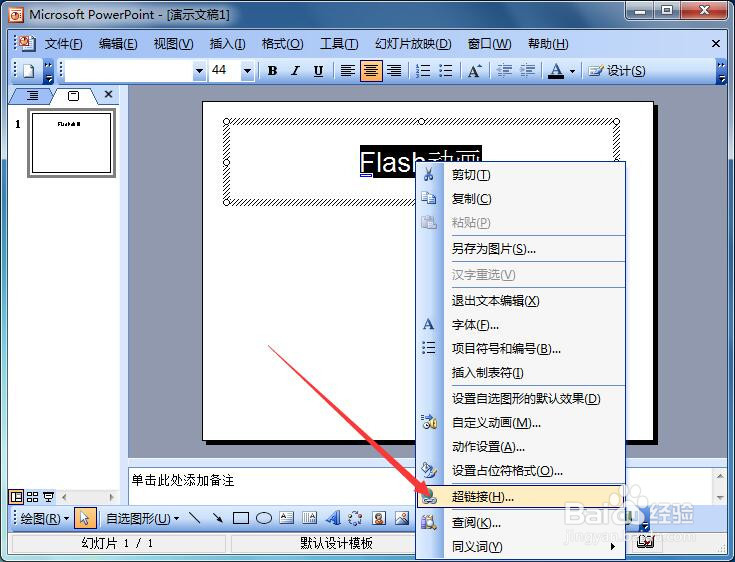This screenshot has width=735, height=562.
Task: Open the 视图(V) menu
Action: coord(173,44)
